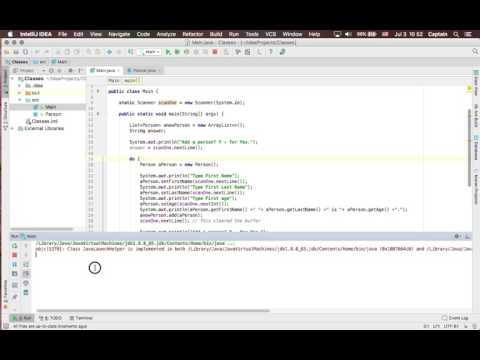Expand the External Libraries node
This screenshot has width=480, height=360.
[x=13, y=128]
